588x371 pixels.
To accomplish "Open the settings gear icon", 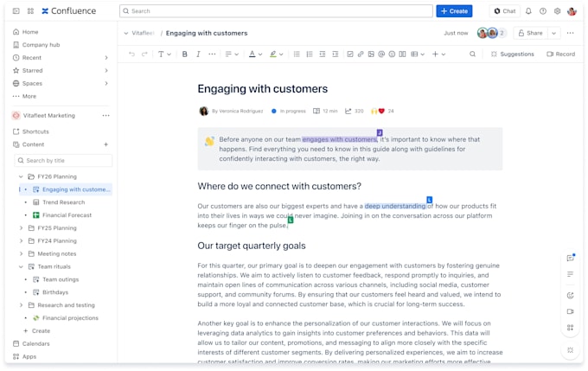I will [x=557, y=11].
